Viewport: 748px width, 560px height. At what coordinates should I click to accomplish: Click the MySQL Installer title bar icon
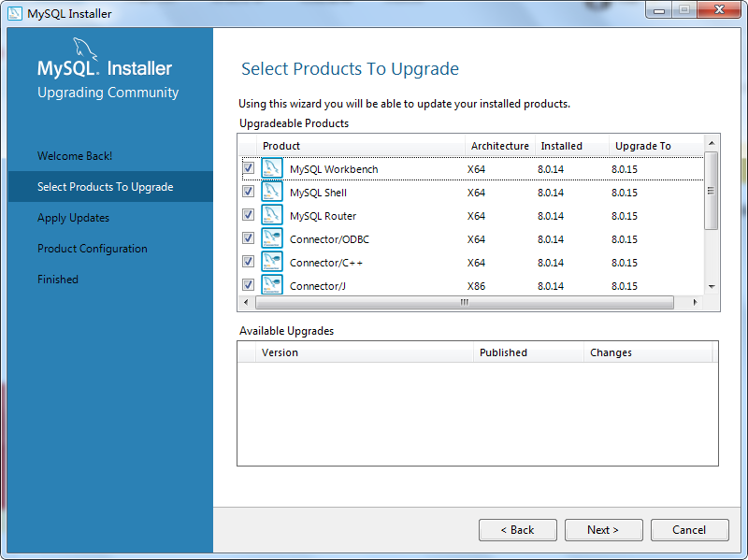pos(13,13)
